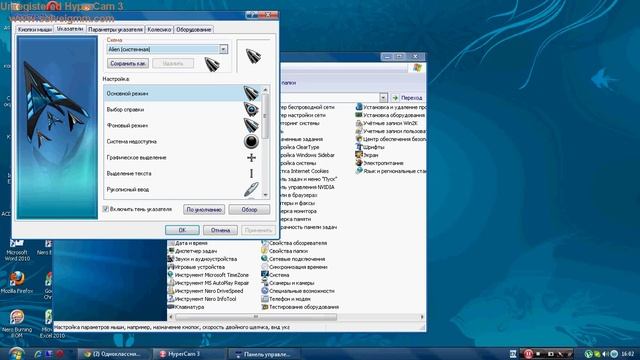This screenshot has height=360, width=640.
Task: Open Звуки и аудиоустройства icon
Action: 171,259
